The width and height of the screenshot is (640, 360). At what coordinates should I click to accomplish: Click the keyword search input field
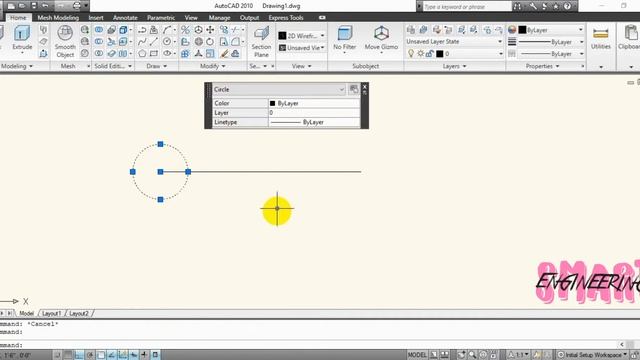tap(467, 7)
